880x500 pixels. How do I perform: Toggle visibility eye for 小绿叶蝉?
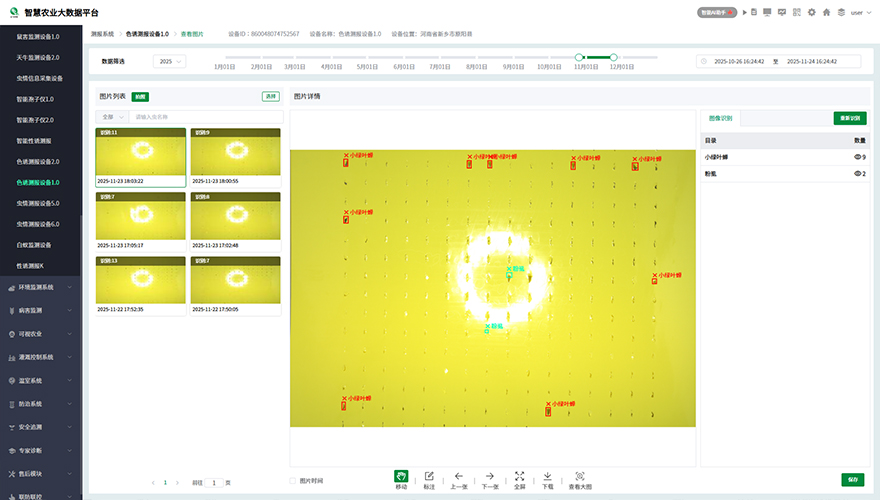857,157
